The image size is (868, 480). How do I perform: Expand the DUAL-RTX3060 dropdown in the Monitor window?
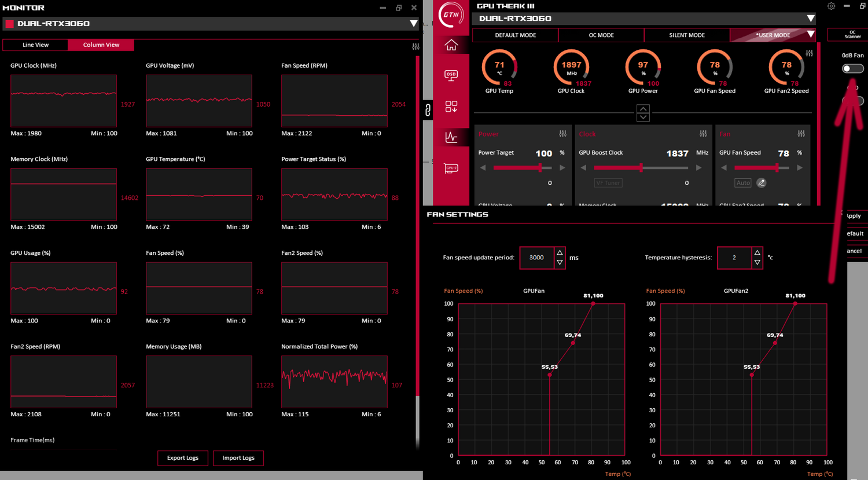(x=413, y=24)
